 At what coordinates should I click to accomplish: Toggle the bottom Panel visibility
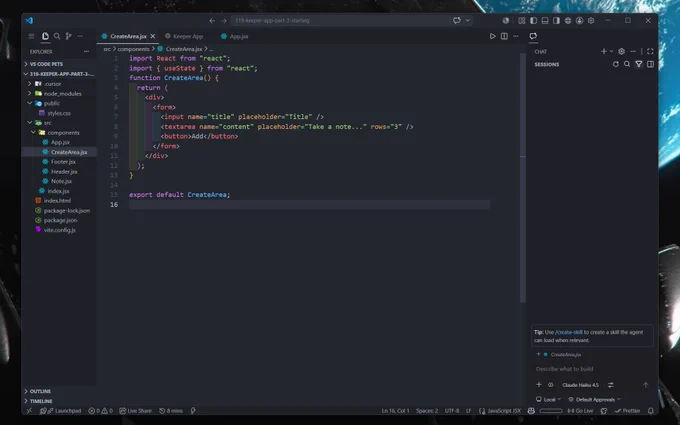(x=545, y=20)
